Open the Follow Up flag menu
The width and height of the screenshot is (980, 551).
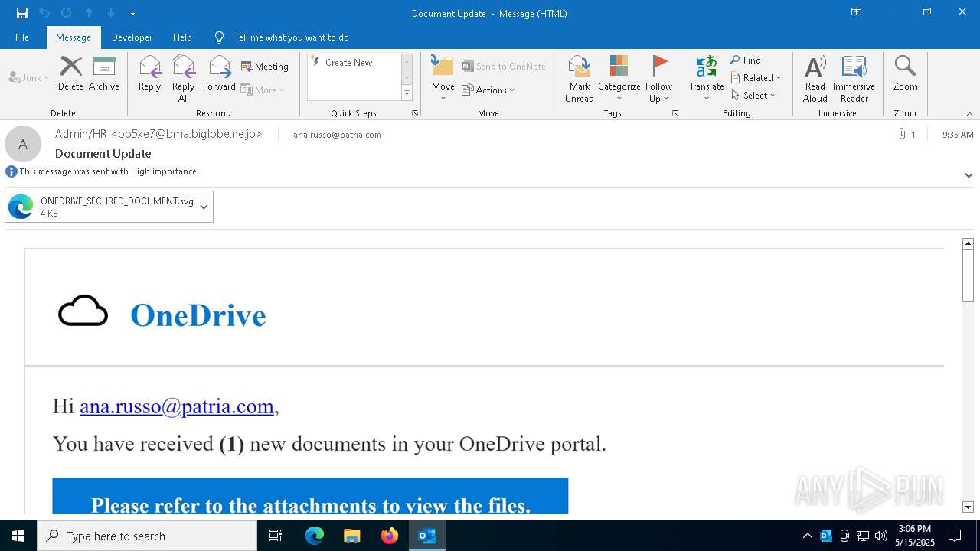[x=658, y=79]
